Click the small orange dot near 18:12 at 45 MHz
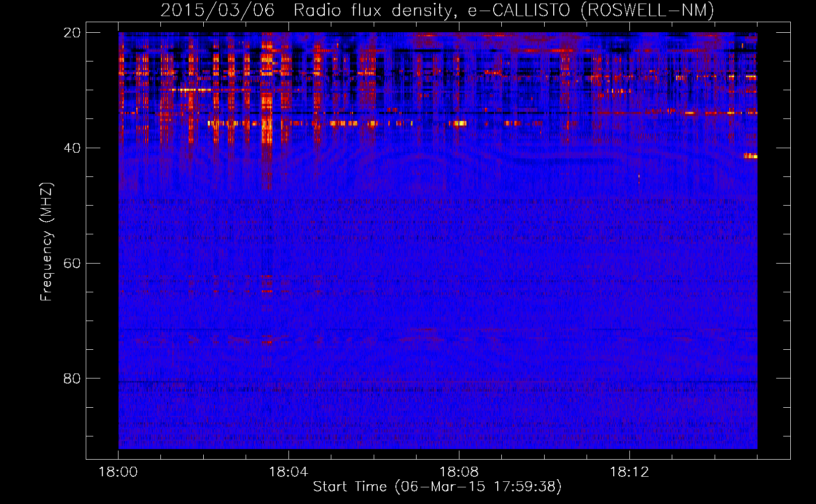 (x=639, y=176)
